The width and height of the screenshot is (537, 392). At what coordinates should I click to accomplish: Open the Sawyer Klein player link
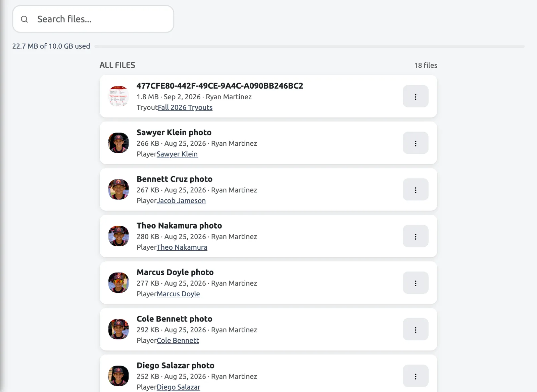[x=177, y=154]
